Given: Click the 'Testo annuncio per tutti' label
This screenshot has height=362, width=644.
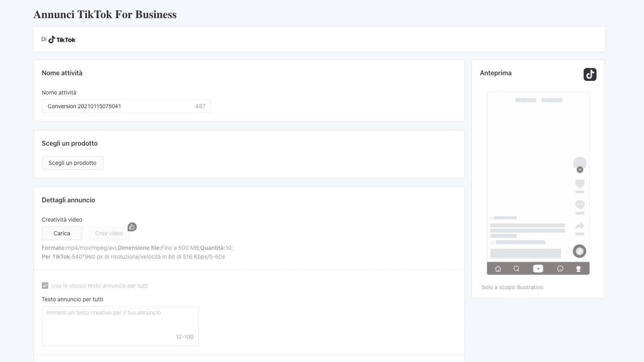Looking at the screenshot, I should (72, 299).
